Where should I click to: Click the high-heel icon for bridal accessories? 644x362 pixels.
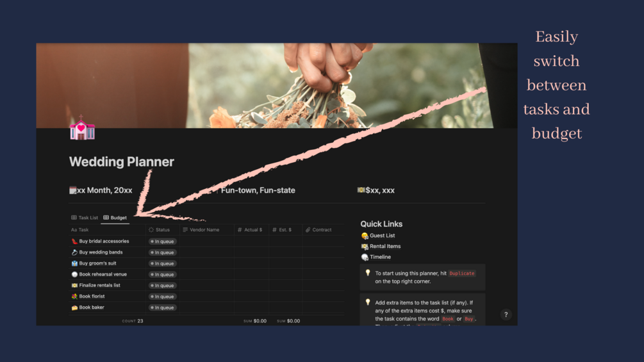tap(74, 242)
